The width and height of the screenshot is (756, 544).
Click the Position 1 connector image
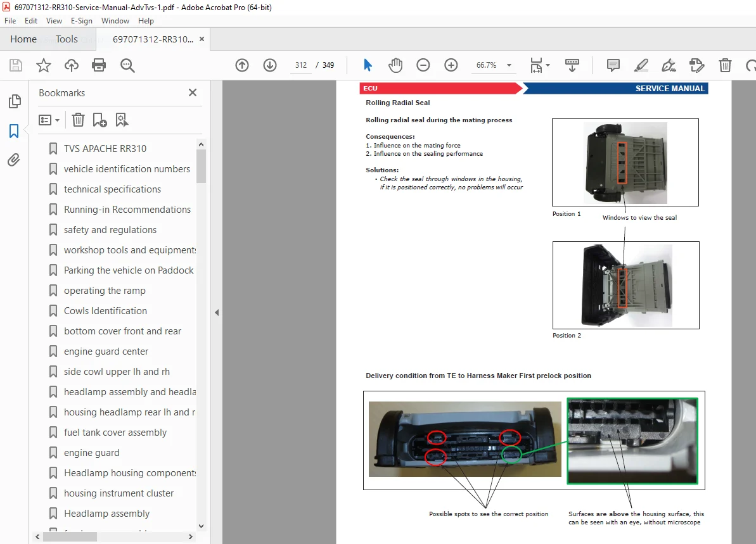625,162
